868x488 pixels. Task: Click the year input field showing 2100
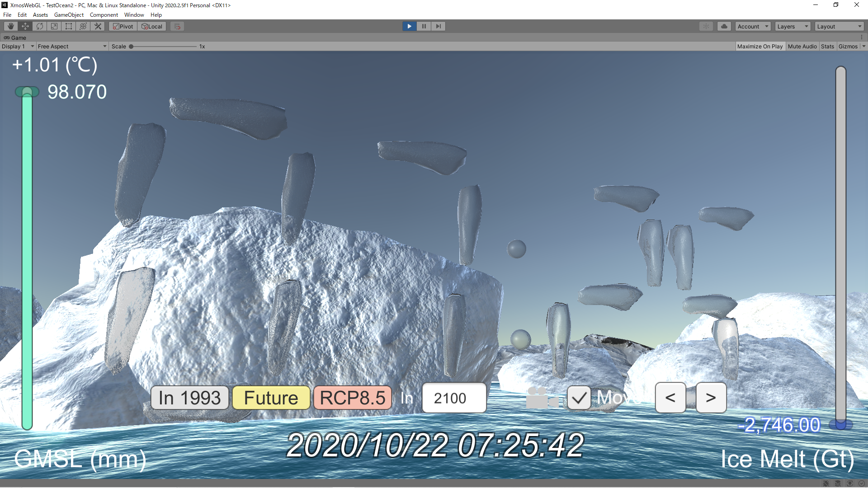point(454,398)
